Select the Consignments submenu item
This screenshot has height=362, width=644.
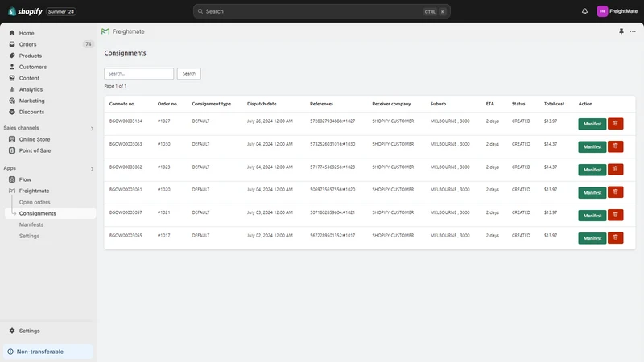coord(50,213)
